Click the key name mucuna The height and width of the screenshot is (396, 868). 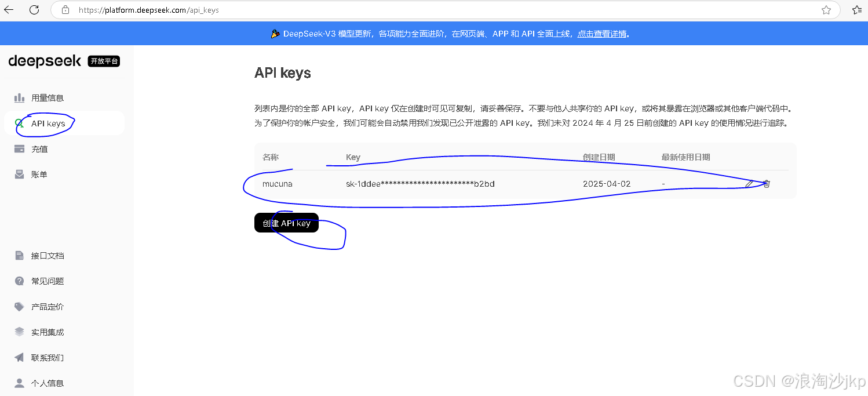tap(278, 184)
